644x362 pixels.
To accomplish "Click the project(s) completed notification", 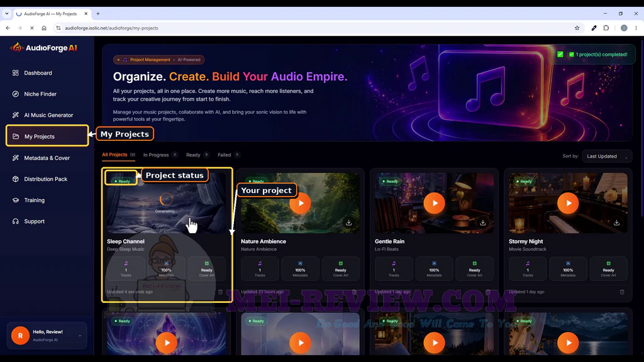I will [592, 54].
